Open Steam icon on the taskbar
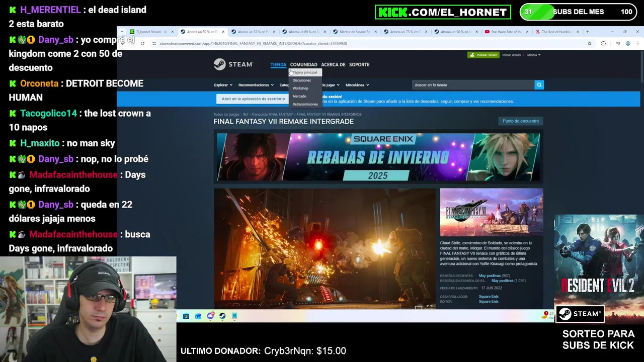The height and width of the screenshot is (362, 644). coord(222,316)
